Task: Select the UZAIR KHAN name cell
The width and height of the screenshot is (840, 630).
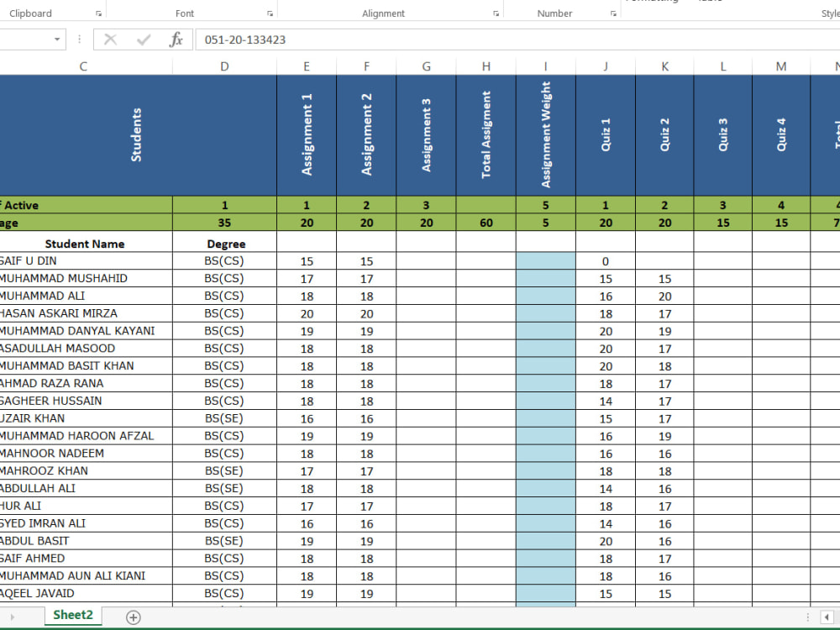Action: (86, 418)
